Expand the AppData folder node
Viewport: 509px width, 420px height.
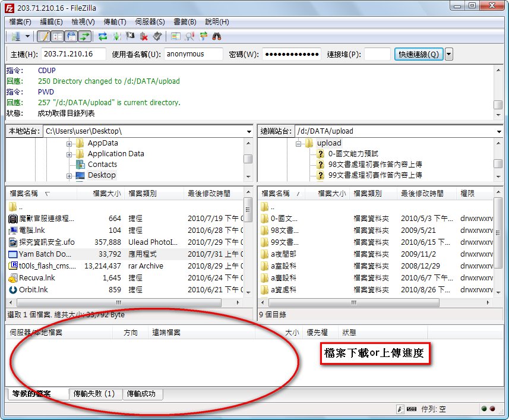(69, 144)
